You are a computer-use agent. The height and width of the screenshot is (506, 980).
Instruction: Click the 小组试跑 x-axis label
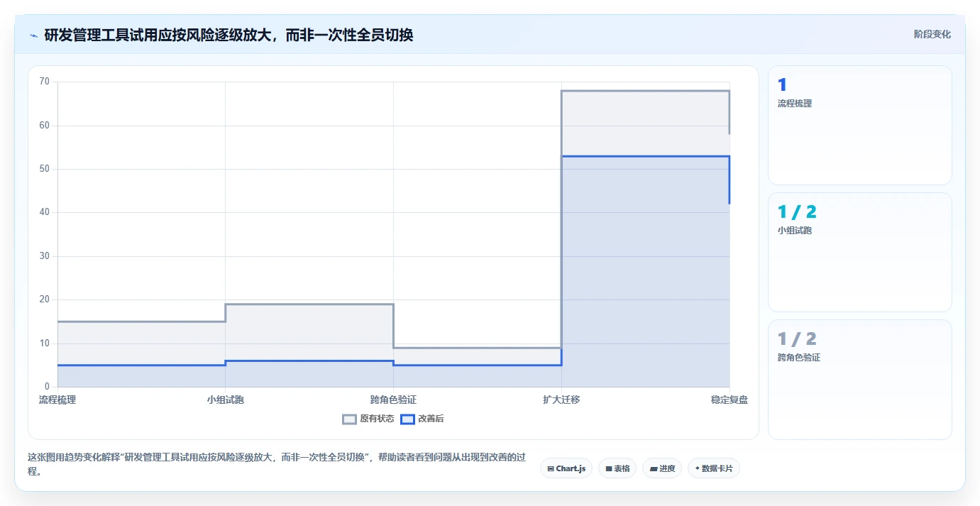pyautogui.click(x=225, y=400)
